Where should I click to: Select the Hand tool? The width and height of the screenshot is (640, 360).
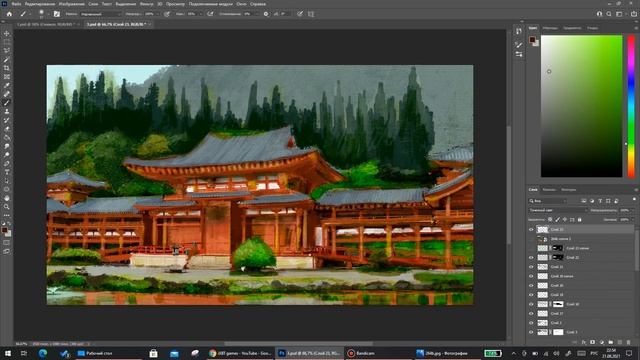tap(7, 198)
